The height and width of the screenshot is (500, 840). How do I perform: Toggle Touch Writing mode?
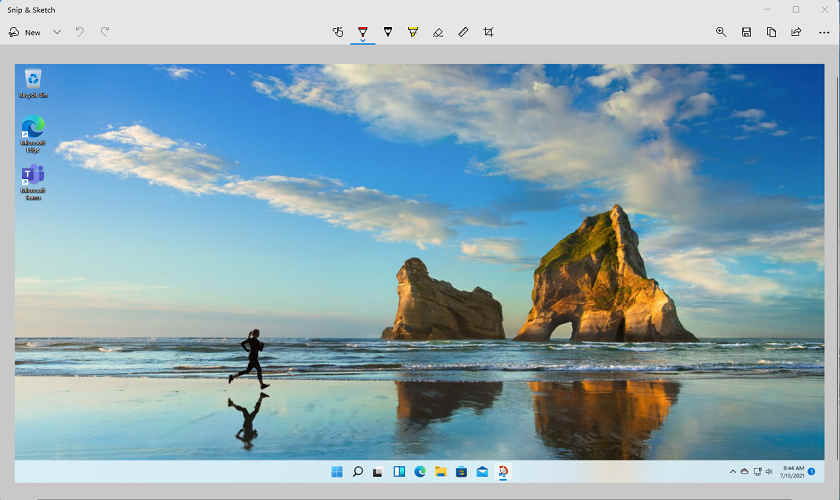coord(338,32)
